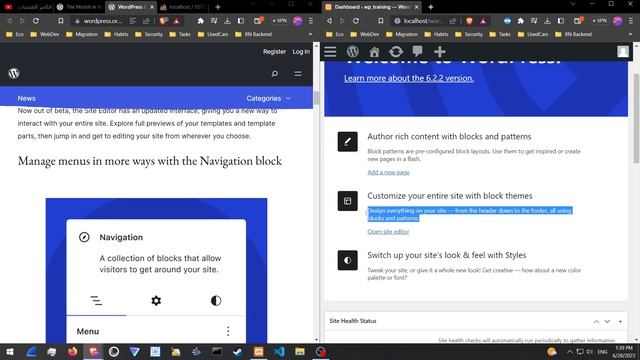Click VPN button in left browser window
640x360 pixels.
click(280, 20)
